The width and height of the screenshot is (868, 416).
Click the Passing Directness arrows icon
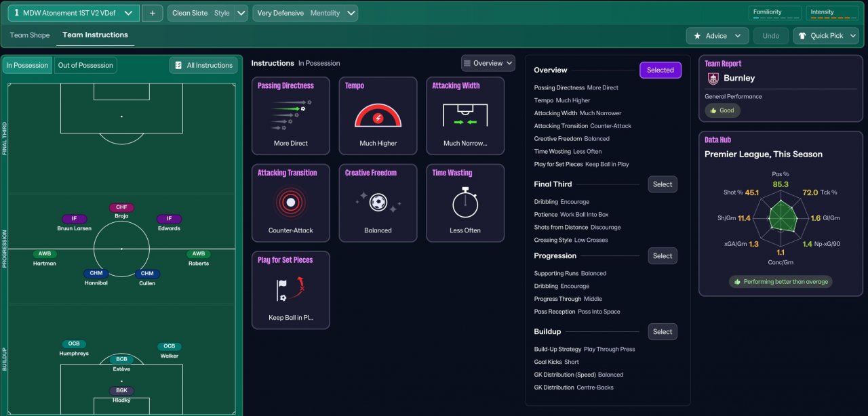[x=290, y=115]
